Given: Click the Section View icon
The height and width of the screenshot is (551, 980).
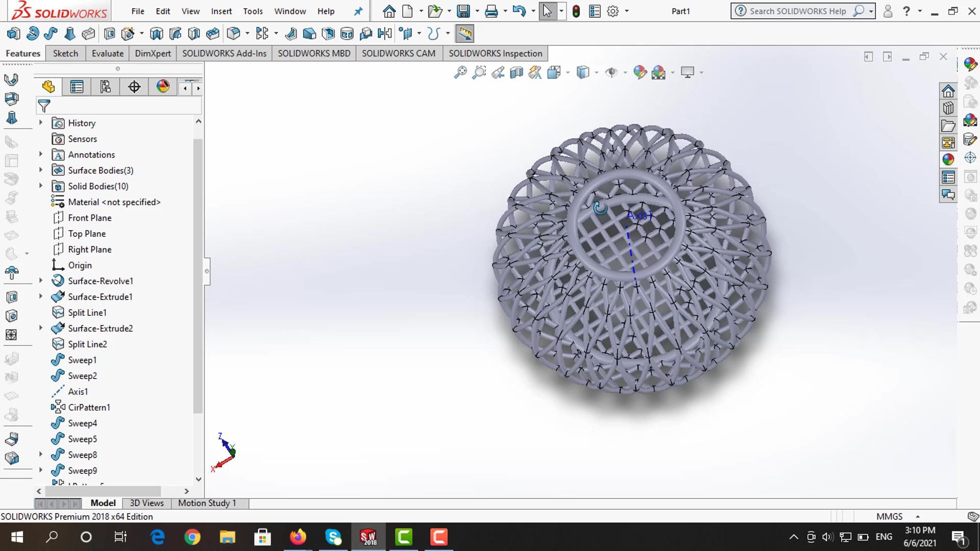Looking at the screenshot, I should [x=517, y=72].
